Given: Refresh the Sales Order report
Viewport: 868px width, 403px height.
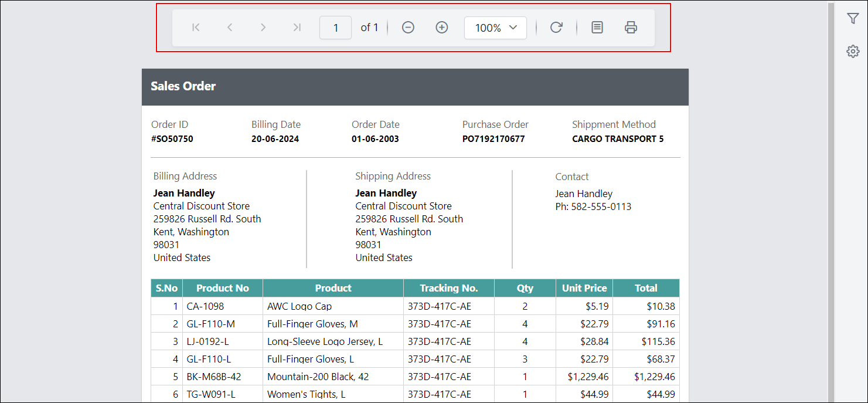Looking at the screenshot, I should pyautogui.click(x=556, y=27).
